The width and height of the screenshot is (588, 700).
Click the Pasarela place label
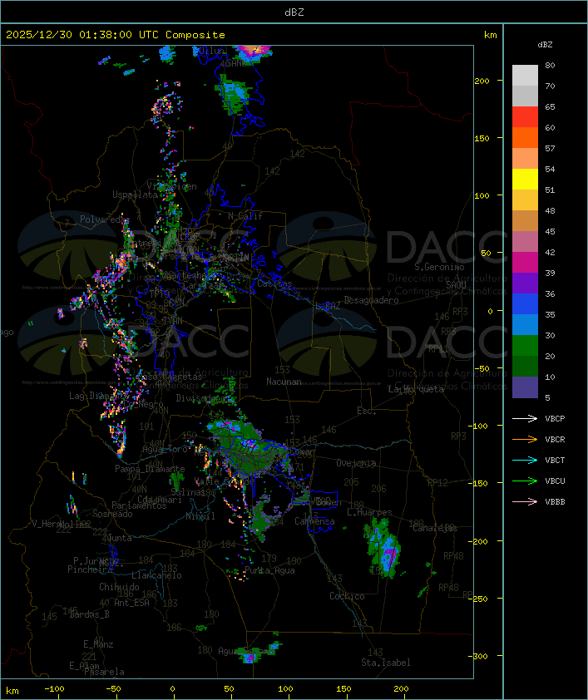click(x=104, y=672)
